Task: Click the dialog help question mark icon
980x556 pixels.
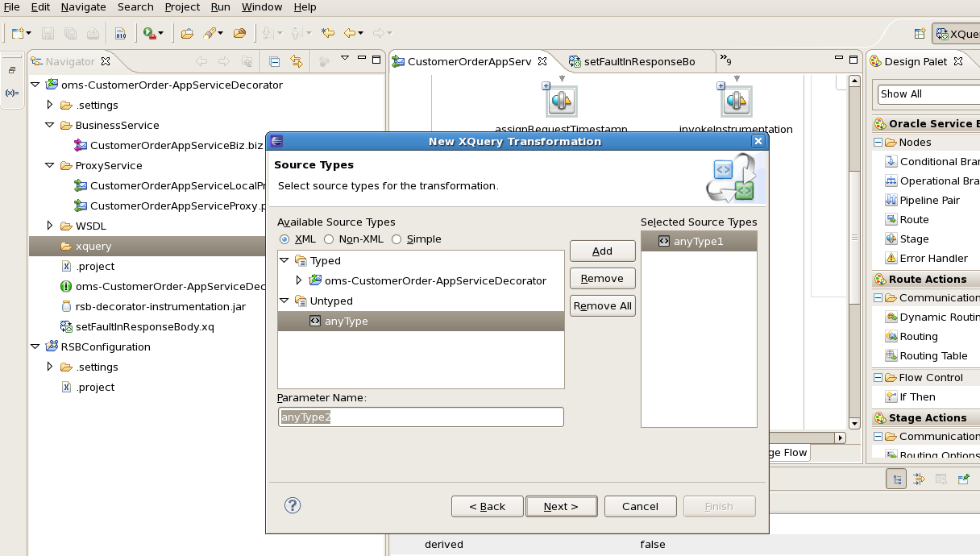Action: [x=293, y=505]
